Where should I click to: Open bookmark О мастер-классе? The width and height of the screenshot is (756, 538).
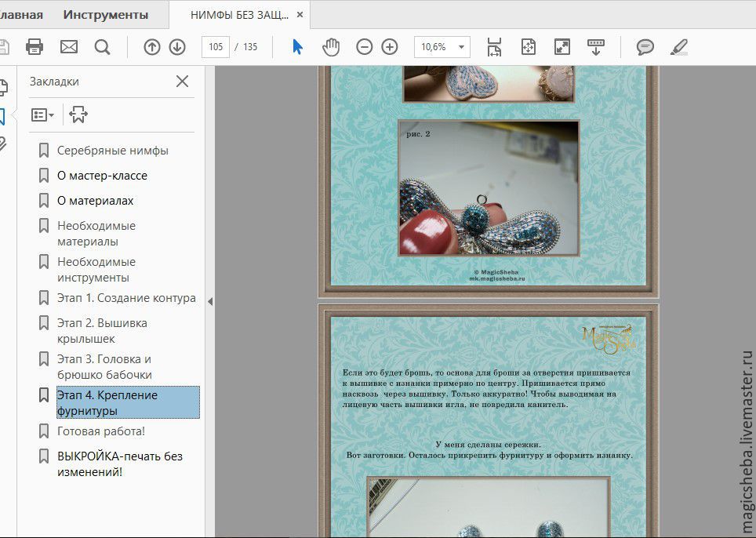pyautogui.click(x=102, y=176)
